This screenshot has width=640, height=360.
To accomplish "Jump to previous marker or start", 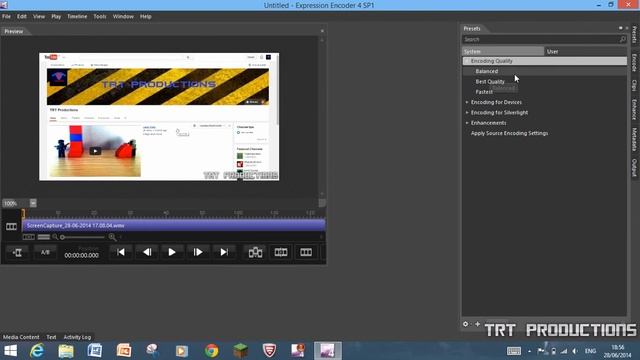I will click(x=121, y=252).
